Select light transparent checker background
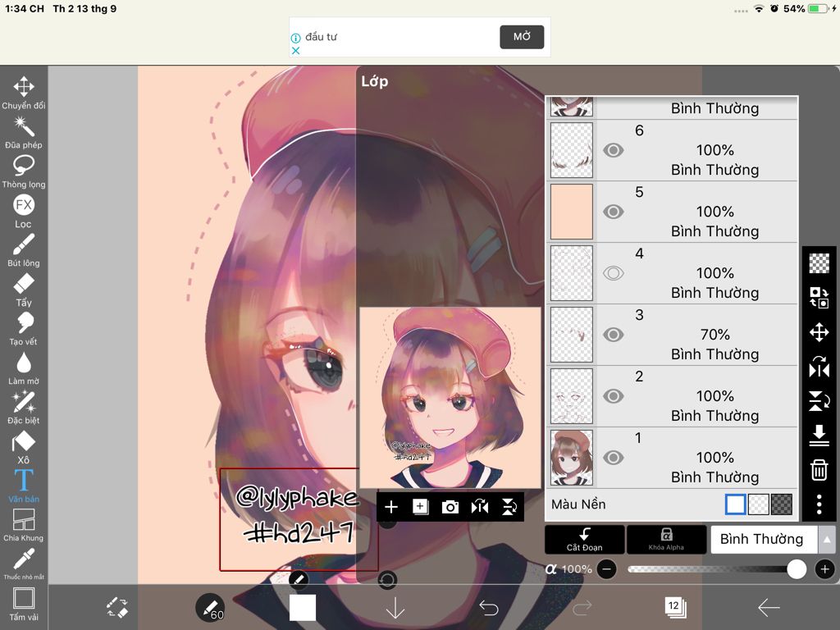This screenshot has width=840, height=630. tap(759, 504)
